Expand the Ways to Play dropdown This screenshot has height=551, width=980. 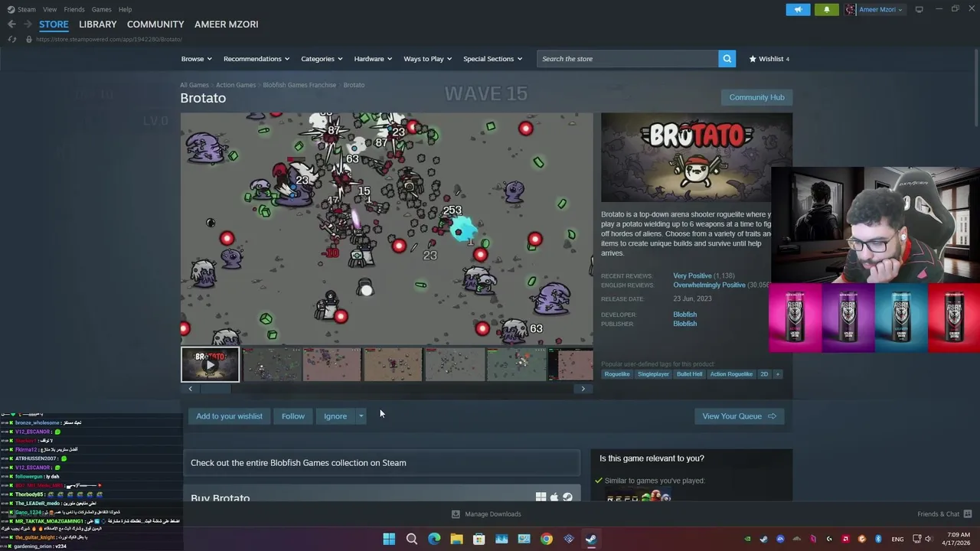coord(428,59)
